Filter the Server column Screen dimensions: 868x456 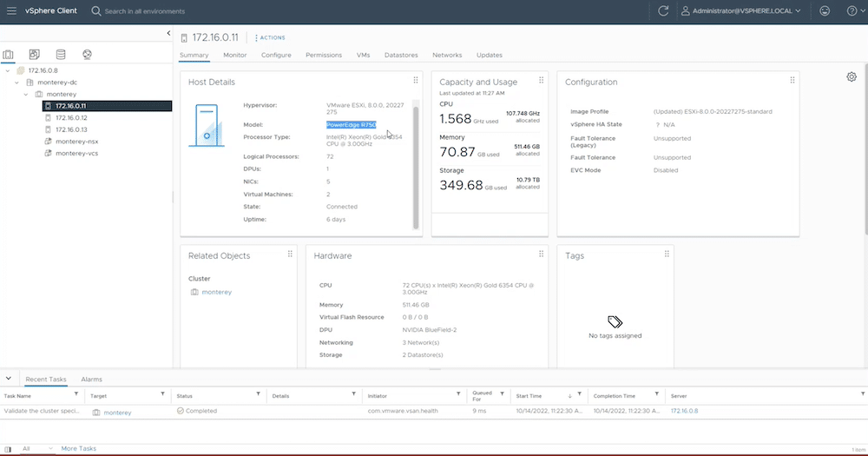point(863,394)
